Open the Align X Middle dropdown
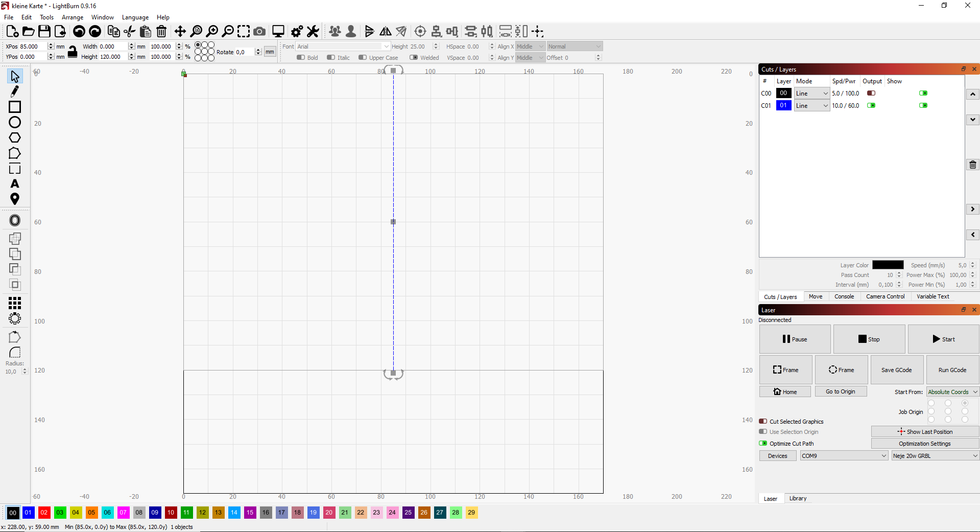The width and height of the screenshot is (980, 532). point(530,47)
